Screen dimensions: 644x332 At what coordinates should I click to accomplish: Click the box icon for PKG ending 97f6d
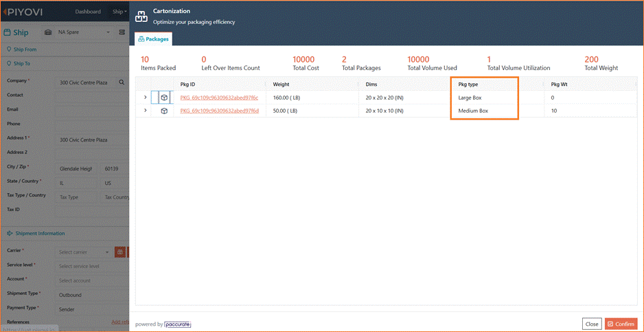[164, 111]
